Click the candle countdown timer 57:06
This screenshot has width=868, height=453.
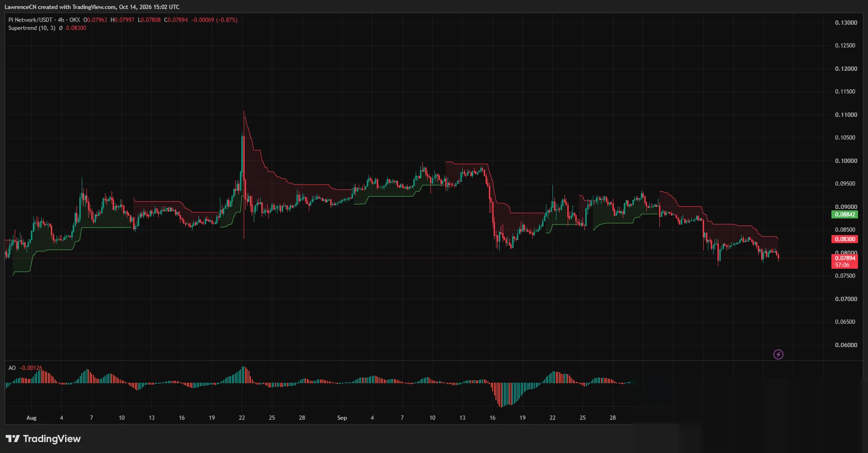pos(842,265)
